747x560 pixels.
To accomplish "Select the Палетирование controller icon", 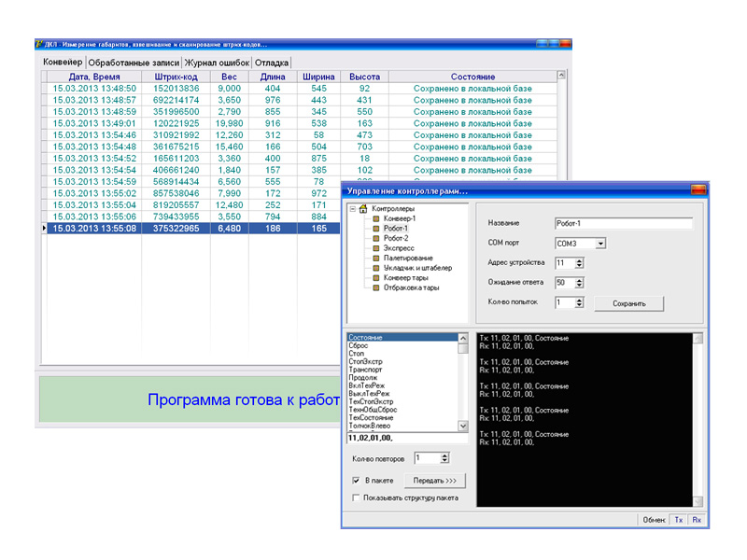I will tap(377, 258).
